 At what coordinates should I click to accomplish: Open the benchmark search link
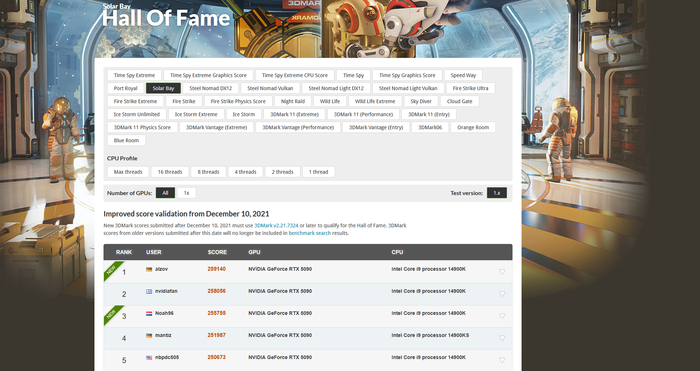(x=310, y=233)
